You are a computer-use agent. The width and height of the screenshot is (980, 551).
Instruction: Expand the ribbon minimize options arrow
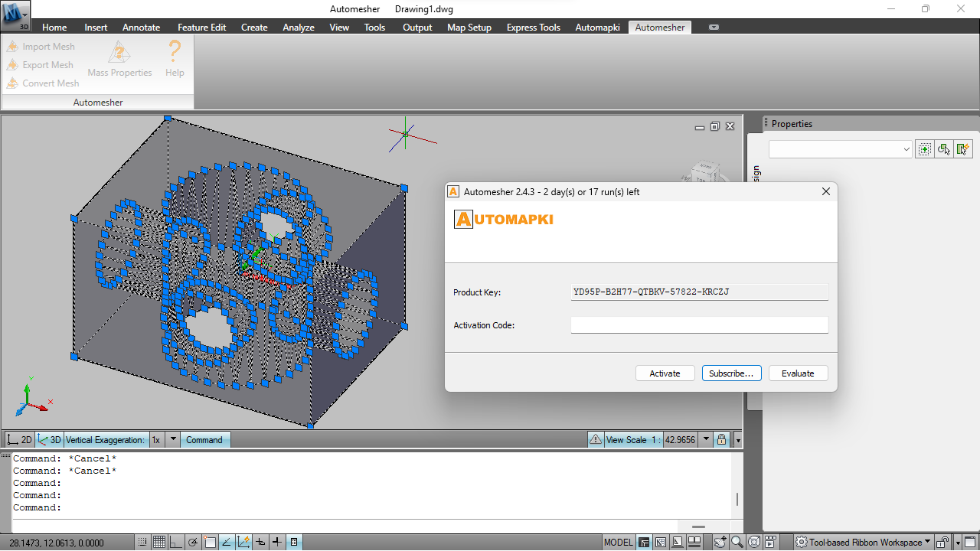pos(714,27)
